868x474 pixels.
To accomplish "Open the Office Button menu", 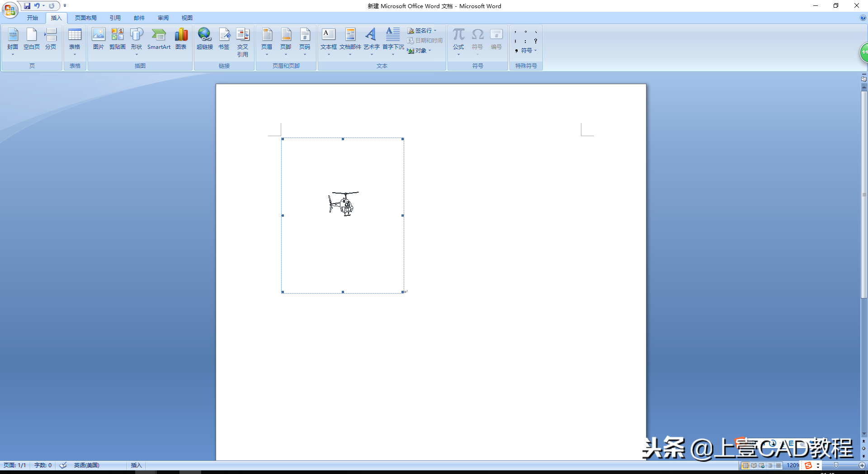I will click(10, 10).
